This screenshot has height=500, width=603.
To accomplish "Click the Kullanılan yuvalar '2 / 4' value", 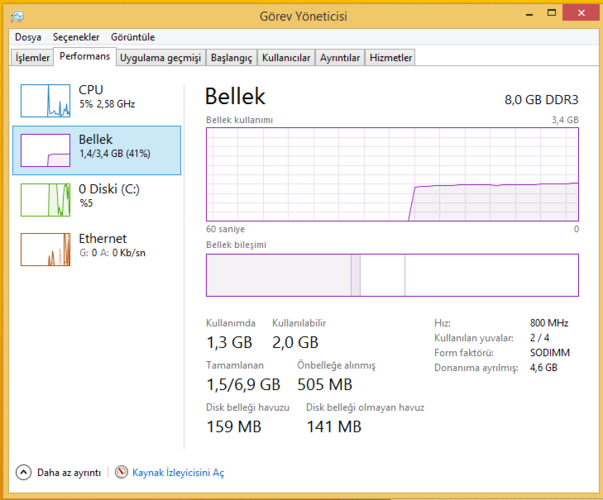I will tap(540, 338).
